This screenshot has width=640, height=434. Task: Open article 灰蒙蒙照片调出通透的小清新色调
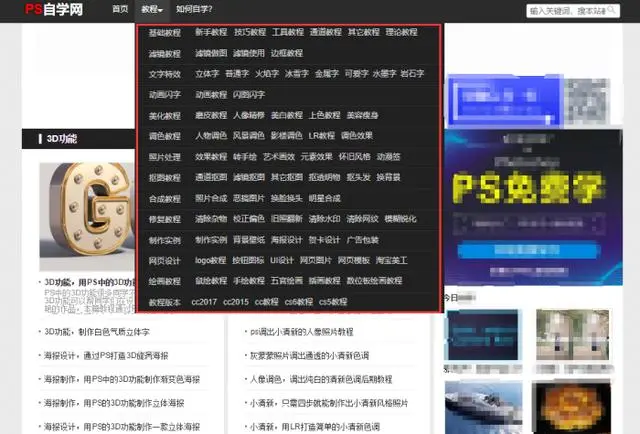pos(309,356)
